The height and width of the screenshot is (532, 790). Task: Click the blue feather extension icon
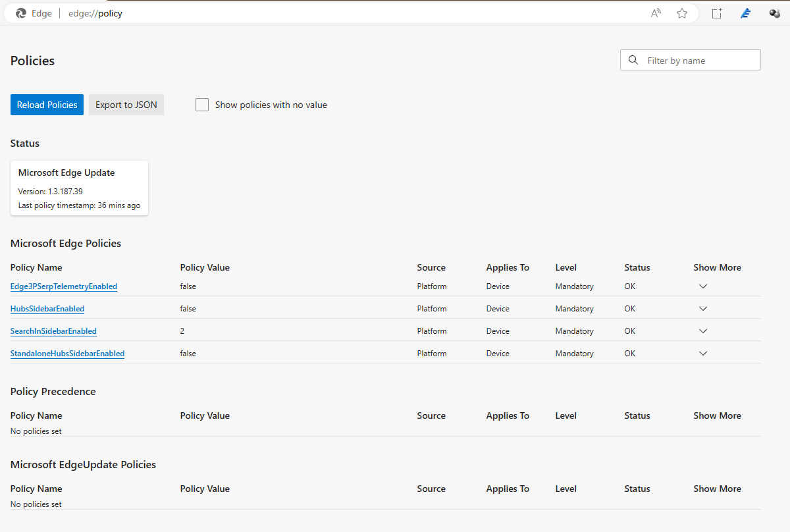(x=746, y=13)
